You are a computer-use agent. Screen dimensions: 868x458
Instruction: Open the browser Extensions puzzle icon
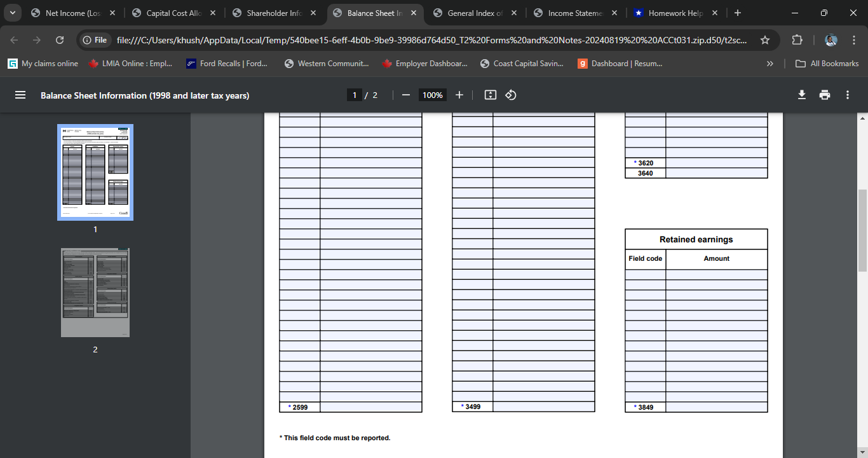[x=797, y=40]
